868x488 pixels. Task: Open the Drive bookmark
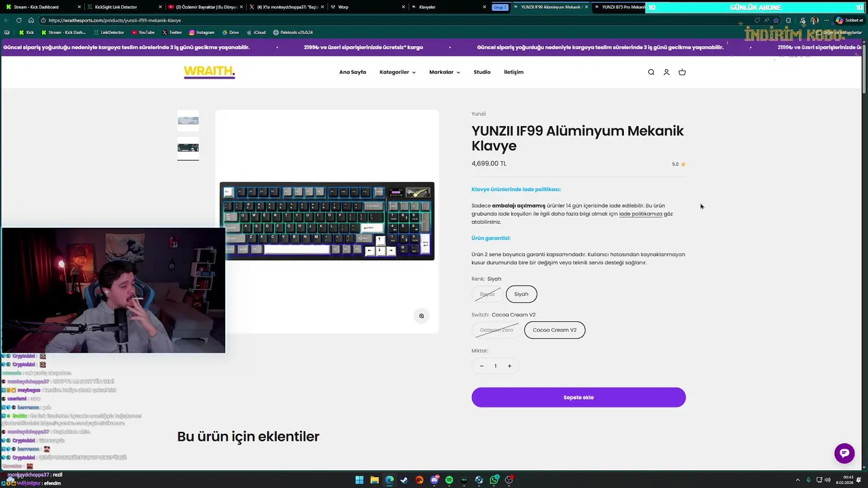(231, 33)
